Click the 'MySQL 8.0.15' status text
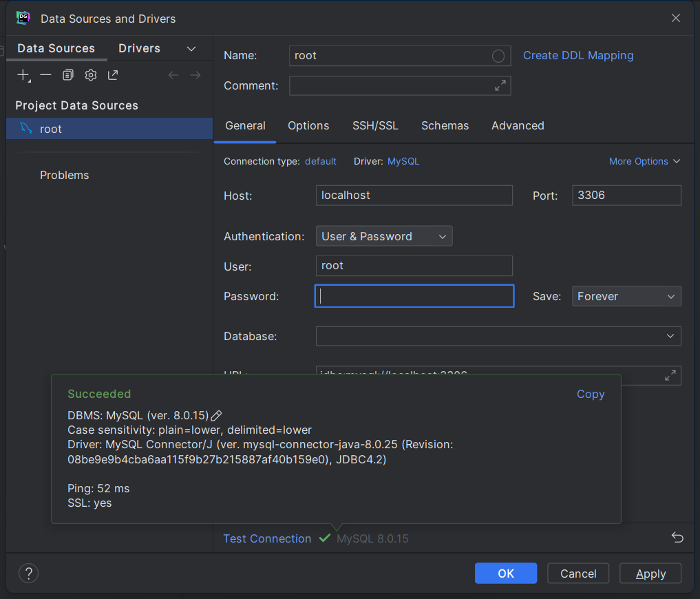Viewport: 700px width, 599px height. (372, 538)
